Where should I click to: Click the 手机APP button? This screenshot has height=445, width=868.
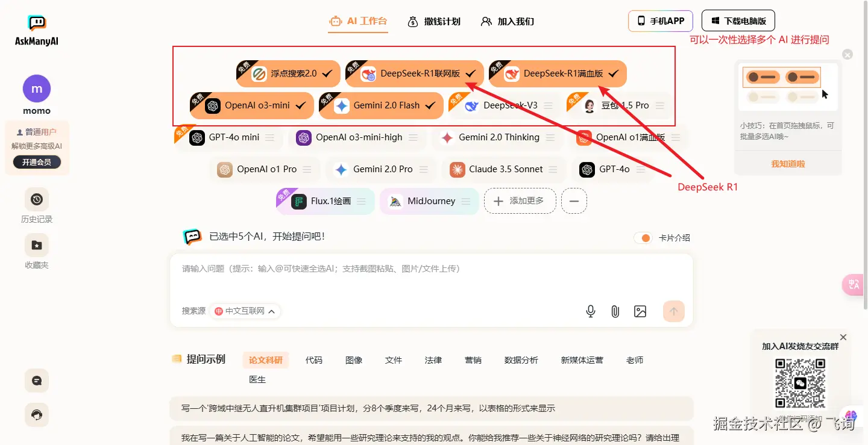click(661, 21)
